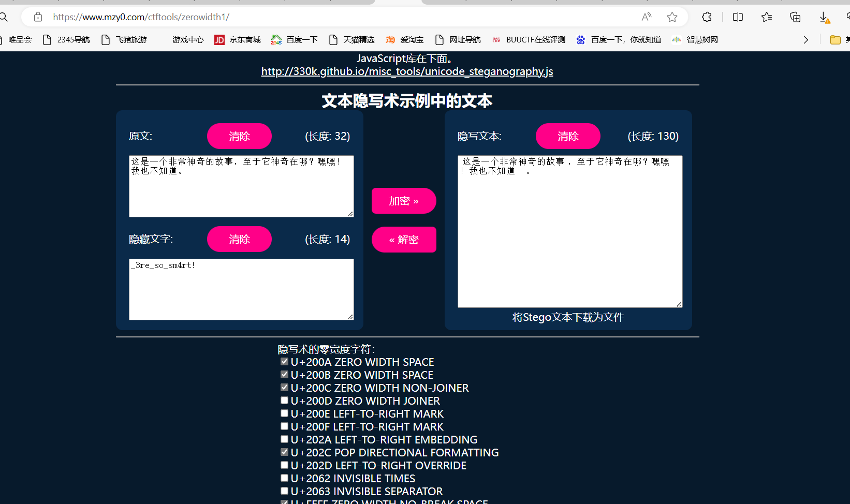Open the 爱淘宝 bookmark
850x504 pixels.
[405, 40]
